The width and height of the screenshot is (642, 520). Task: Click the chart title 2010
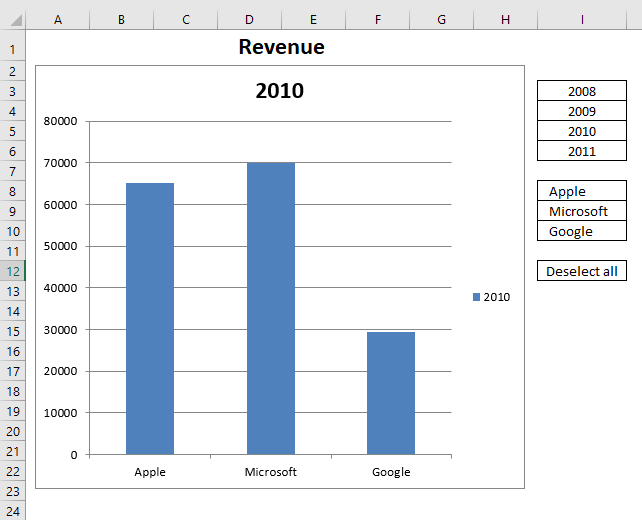click(280, 90)
